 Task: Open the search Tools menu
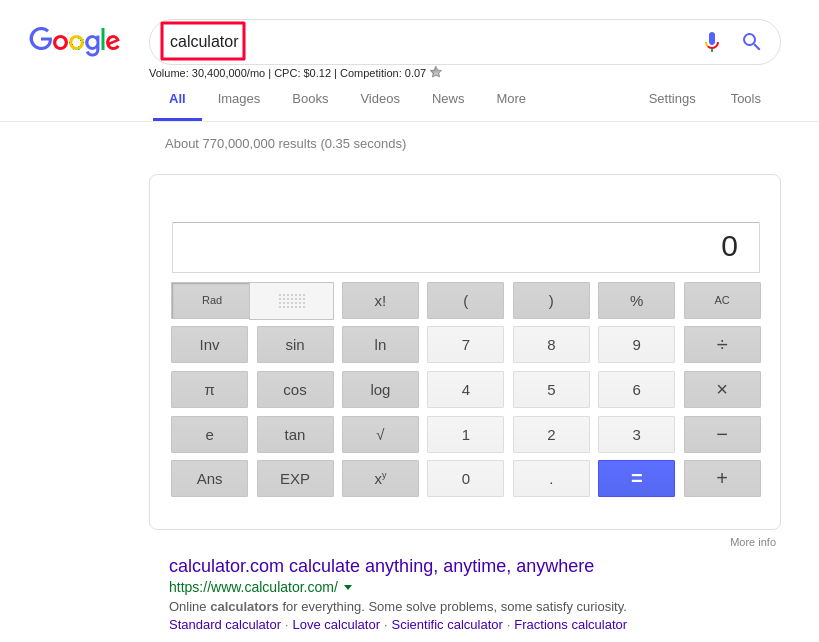[745, 99]
